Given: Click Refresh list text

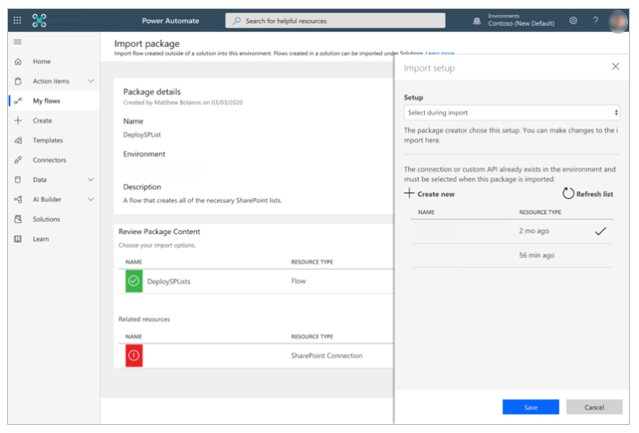Looking at the screenshot, I should pos(595,194).
